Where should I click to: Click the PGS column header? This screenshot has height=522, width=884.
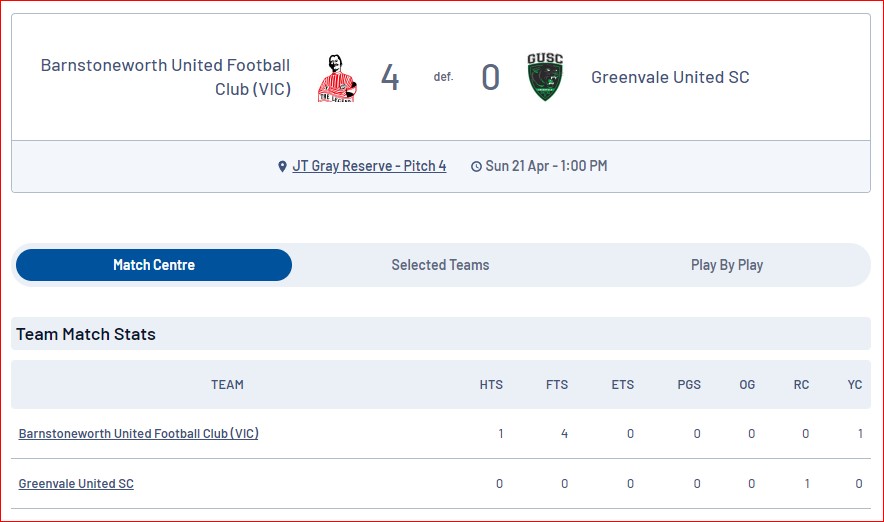tap(689, 384)
